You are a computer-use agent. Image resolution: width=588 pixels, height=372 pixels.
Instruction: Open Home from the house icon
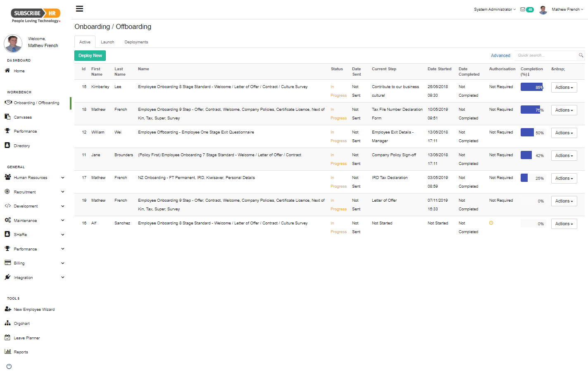click(x=7, y=71)
